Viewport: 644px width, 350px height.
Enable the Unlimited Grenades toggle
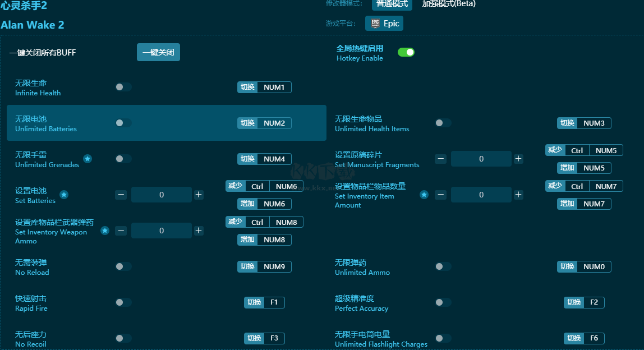point(123,159)
